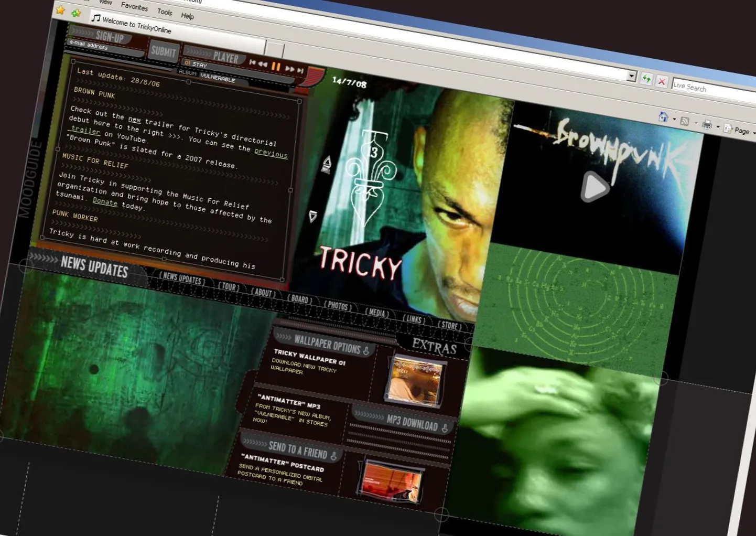The image size is (756, 536).
Task: Click the 'PUNK WORKER' heading
Action: tap(75, 215)
